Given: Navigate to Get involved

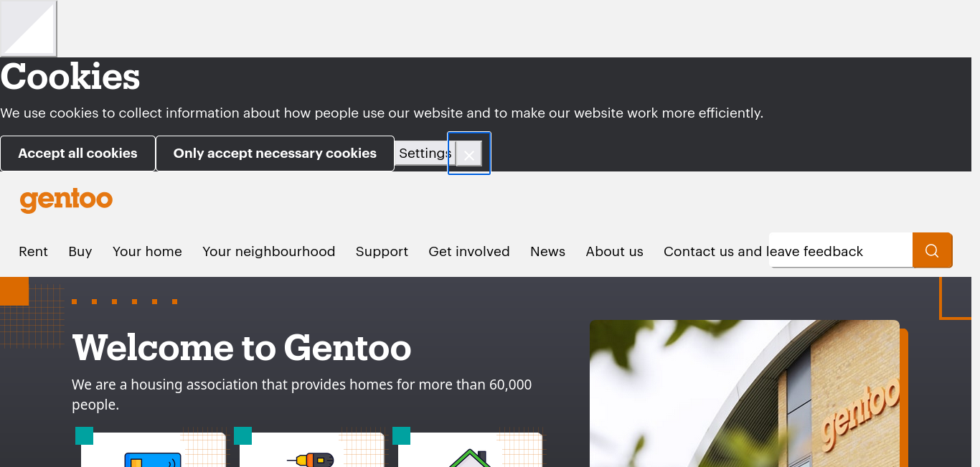Looking at the screenshot, I should coord(469,252).
